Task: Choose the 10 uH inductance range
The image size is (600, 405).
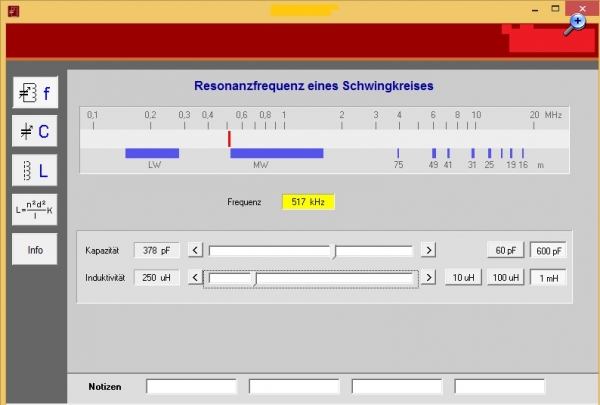Action: [x=462, y=277]
